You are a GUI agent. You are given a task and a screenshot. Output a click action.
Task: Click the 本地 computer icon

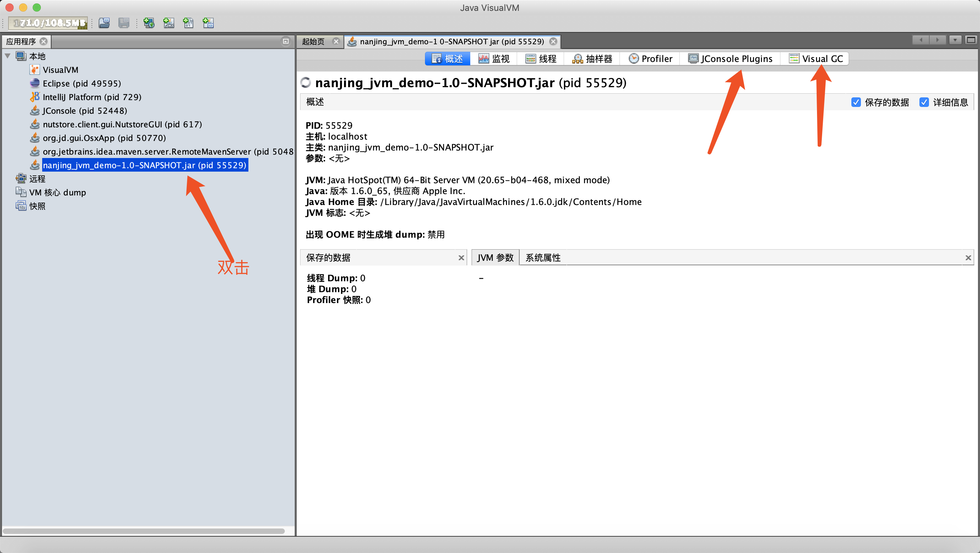point(21,56)
